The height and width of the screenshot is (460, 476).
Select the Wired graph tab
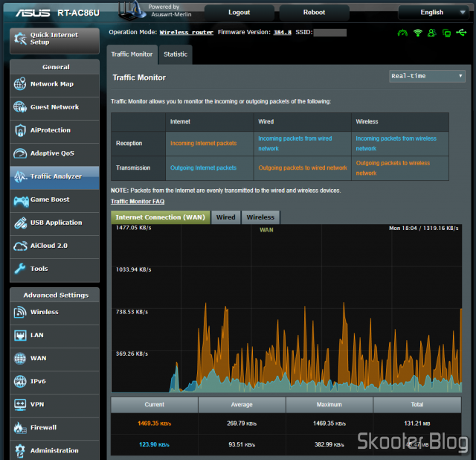[x=225, y=217]
